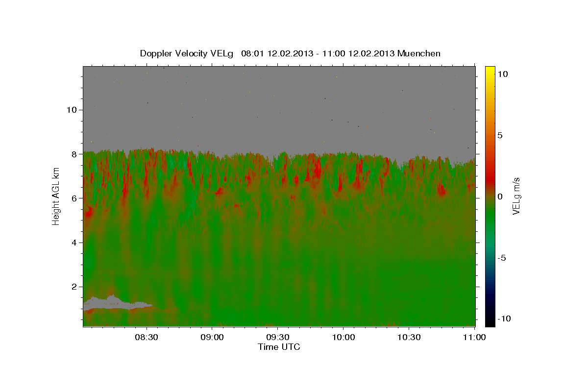Click the height axis label '10'
The image size is (588, 392).
tap(73, 110)
